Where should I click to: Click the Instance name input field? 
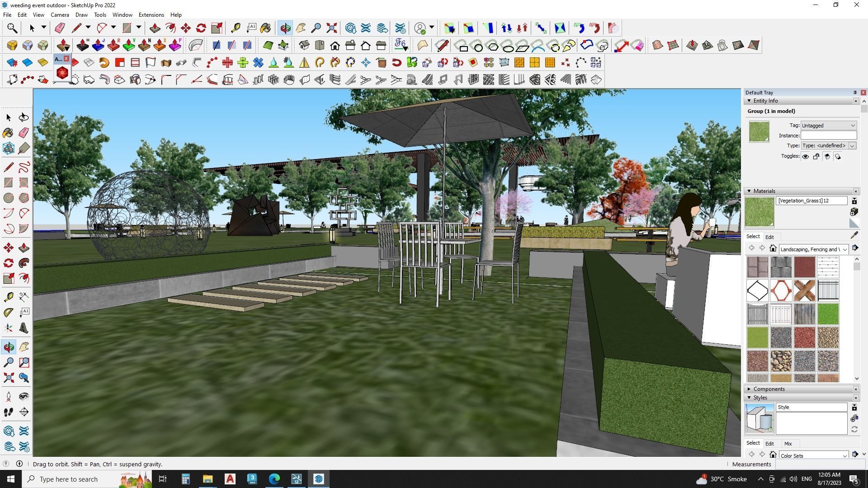[828, 135]
